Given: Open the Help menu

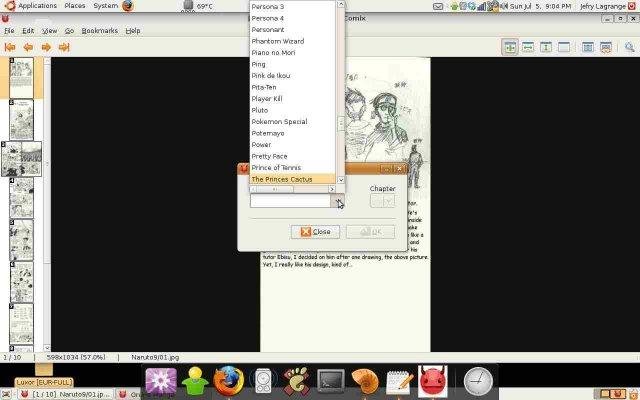Looking at the screenshot, I should [x=133, y=31].
